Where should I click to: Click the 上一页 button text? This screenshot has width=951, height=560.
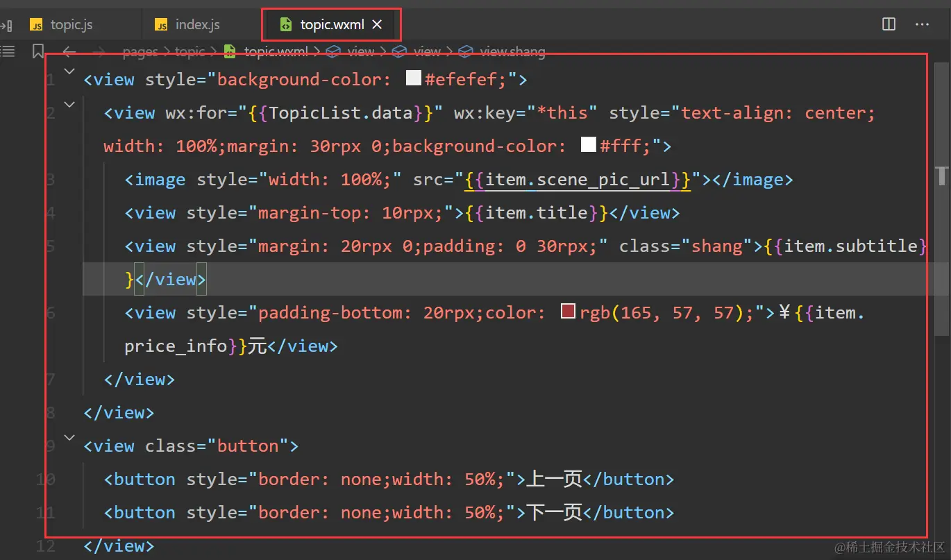click(x=554, y=480)
